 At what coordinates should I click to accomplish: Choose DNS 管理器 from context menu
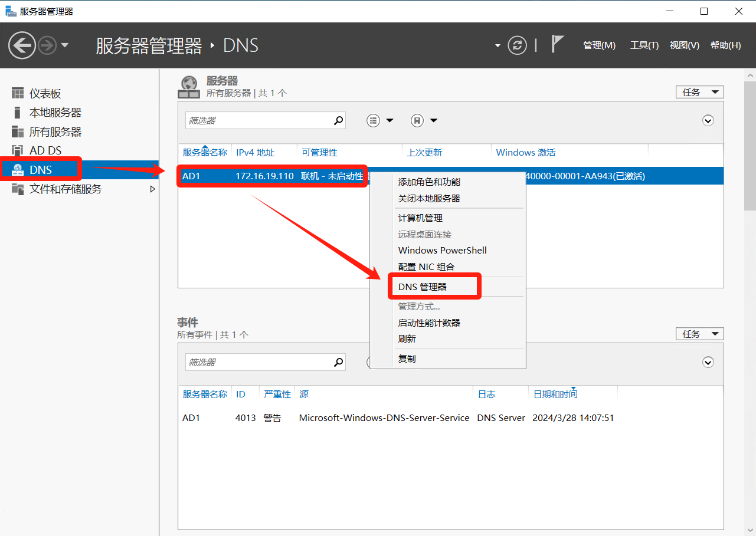tap(423, 287)
